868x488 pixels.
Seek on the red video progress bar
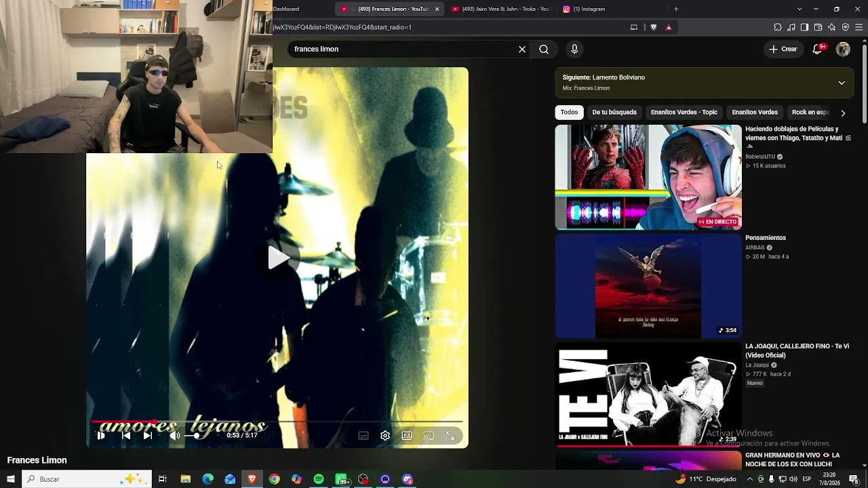(277, 422)
